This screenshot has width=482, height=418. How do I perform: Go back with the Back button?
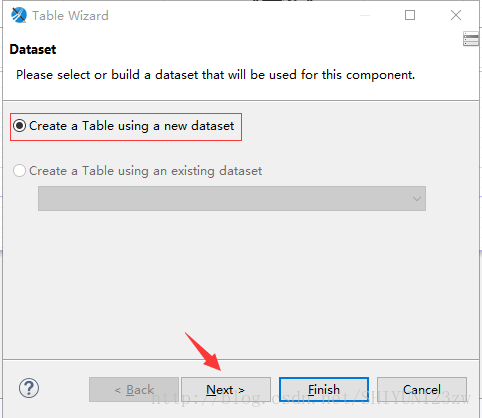click(134, 390)
